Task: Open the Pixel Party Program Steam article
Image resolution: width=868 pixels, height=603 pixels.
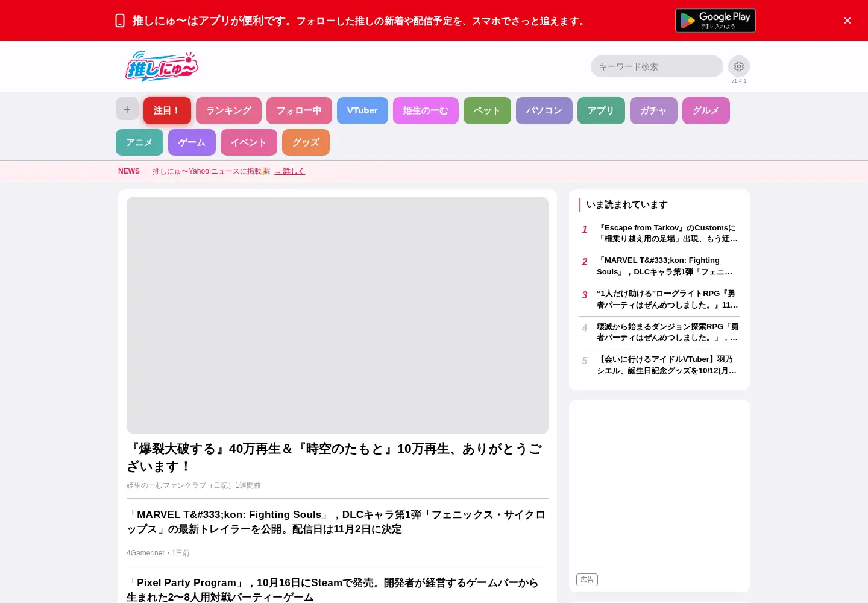Action: coord(333,590)
